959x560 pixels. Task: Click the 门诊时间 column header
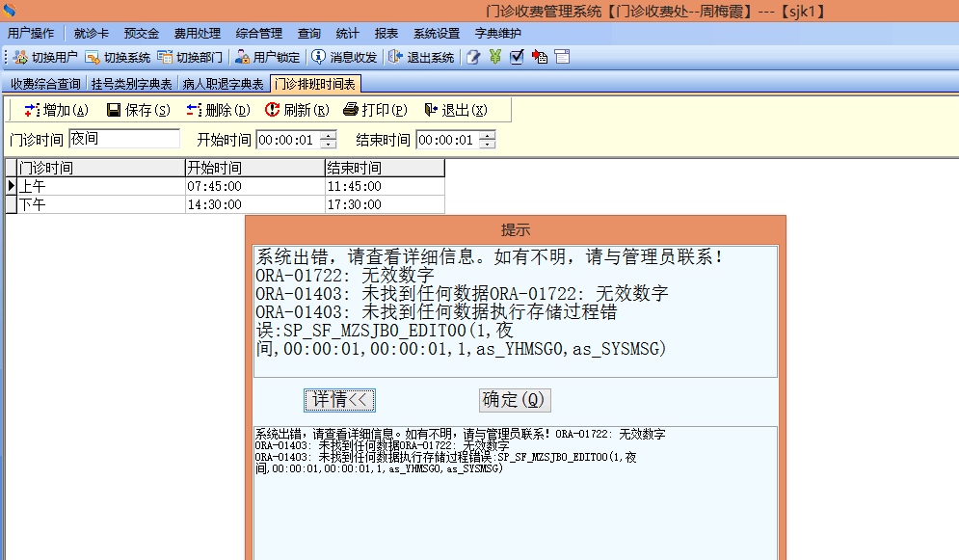(101, 168)
